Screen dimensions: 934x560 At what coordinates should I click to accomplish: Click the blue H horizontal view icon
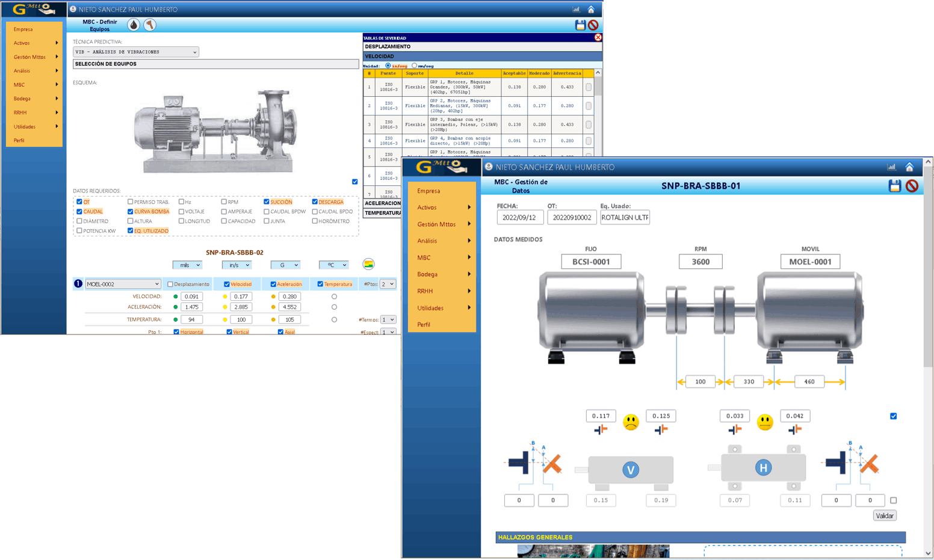pyautogui.click(x=763, y=468)
